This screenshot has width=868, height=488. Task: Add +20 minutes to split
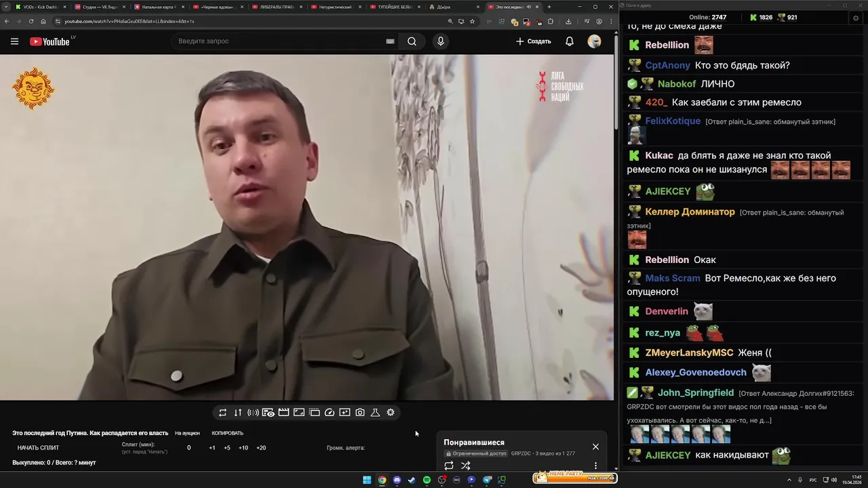pyautogui.click(x=261, y=447)
